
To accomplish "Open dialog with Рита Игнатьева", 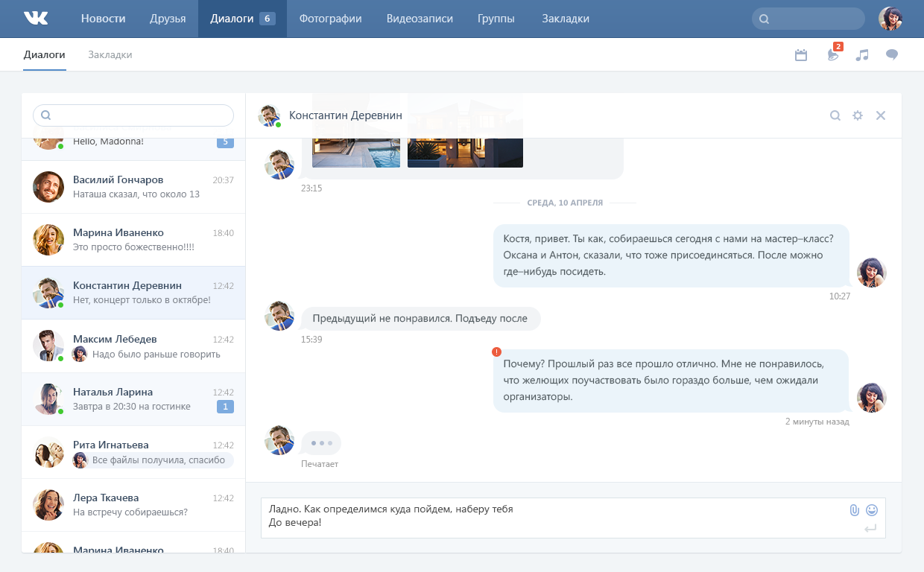I will (x=133, y=451).
